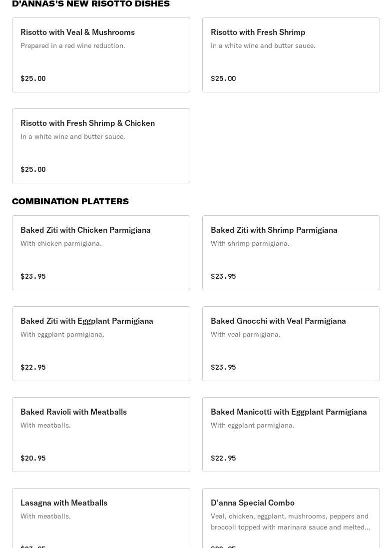Click the "With shrimp parmigiana." description
The width and height of the screenshot is (392, 548).
pyautogui.click(x=250, y=243)
